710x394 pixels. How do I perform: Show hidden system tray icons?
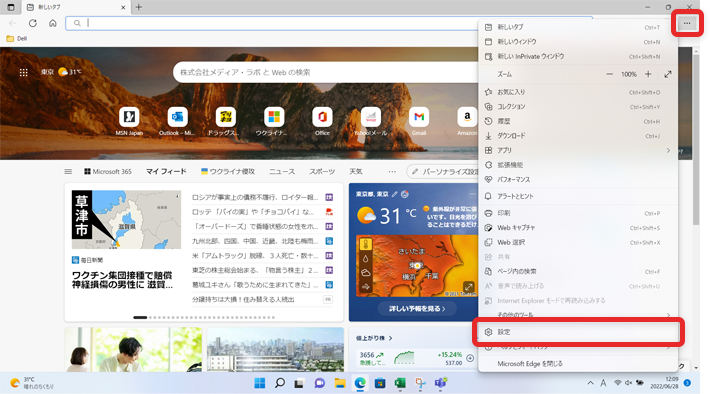pyautogui.click(x=590, y=383)
